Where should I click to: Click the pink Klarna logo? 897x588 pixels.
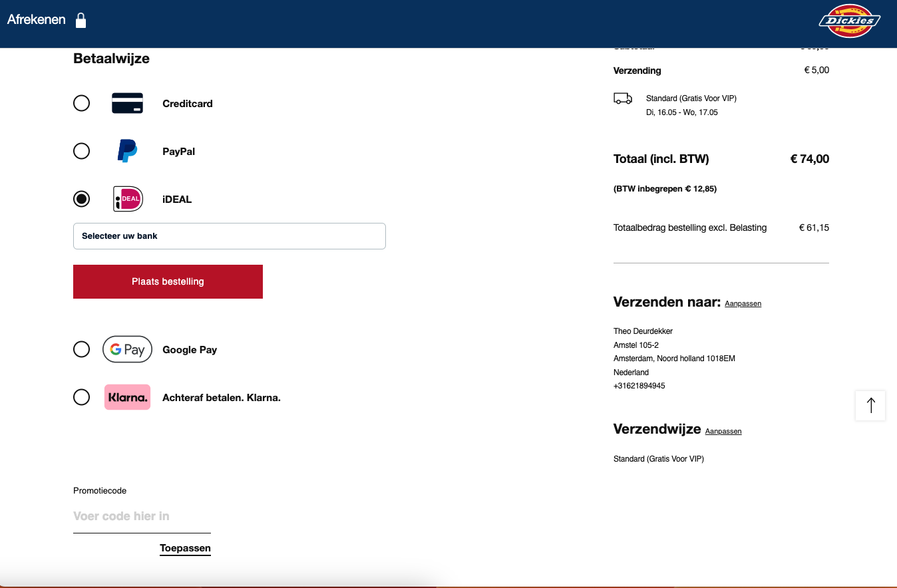[x=127, y=397]
